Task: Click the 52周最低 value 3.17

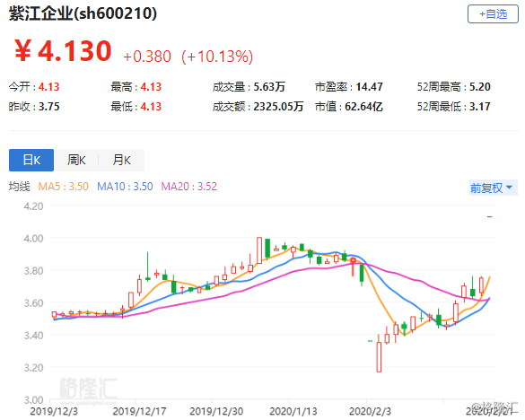Action: (479, 107)
